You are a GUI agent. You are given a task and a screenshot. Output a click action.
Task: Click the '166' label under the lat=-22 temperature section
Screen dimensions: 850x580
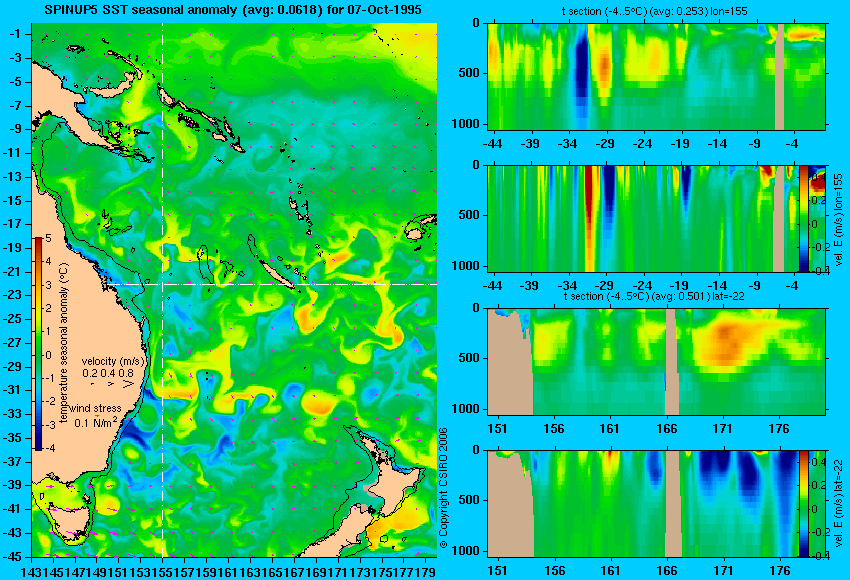[666, 429]
